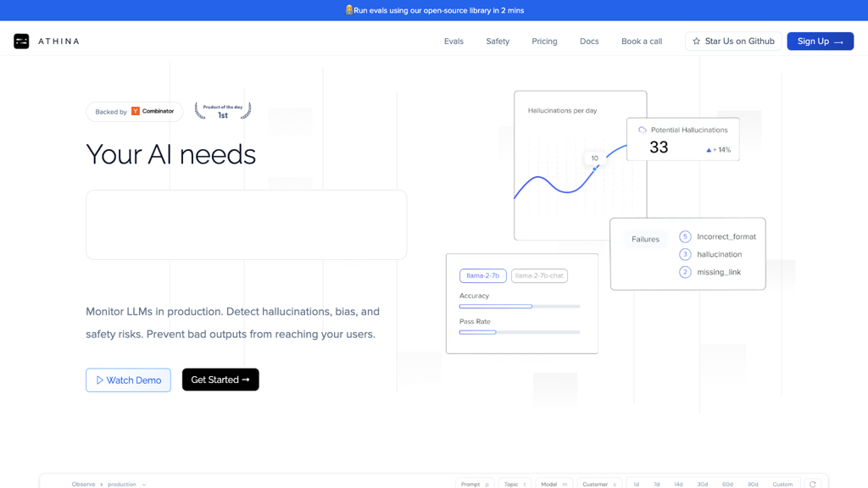The image size is (868, 488).
Task: Click the refresh icon in the dashboard bar
Action: coord(812,484)
